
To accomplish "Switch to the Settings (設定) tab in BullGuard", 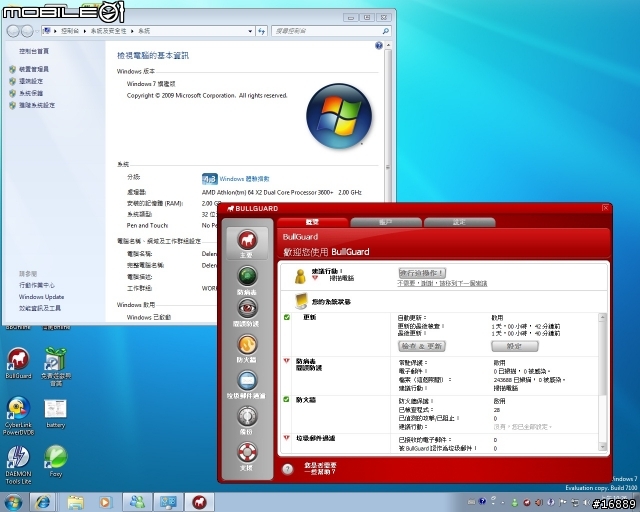I will click(459, 222).
